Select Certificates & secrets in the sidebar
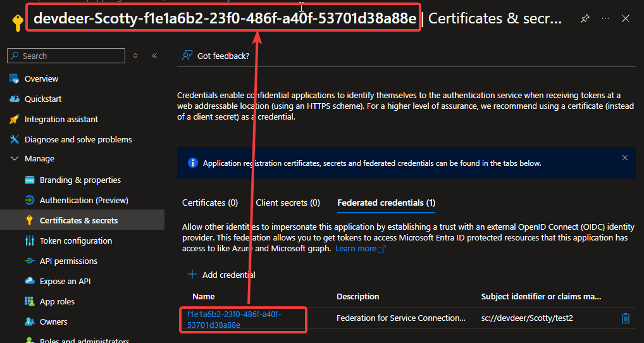Screen dimensions: 644x343 [x=78, y=221]
